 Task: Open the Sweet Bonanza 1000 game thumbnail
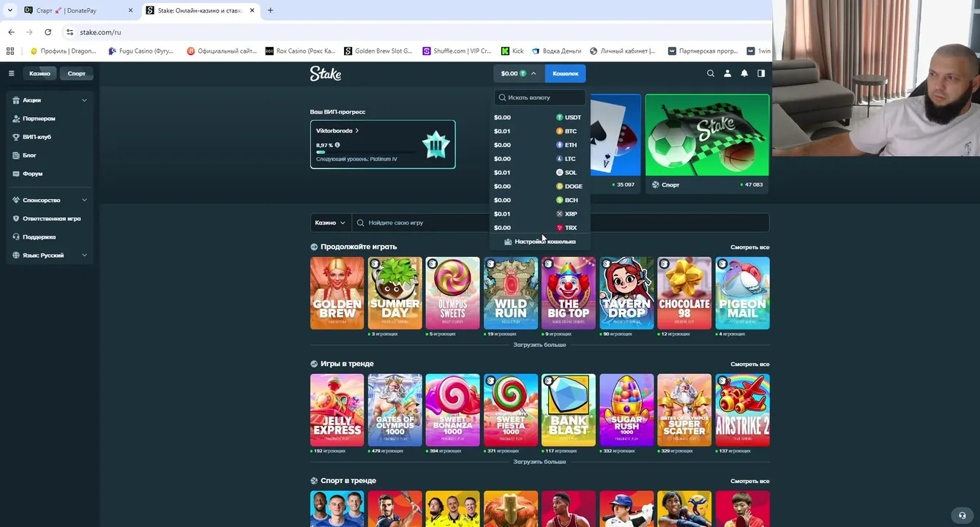[452, 410]
